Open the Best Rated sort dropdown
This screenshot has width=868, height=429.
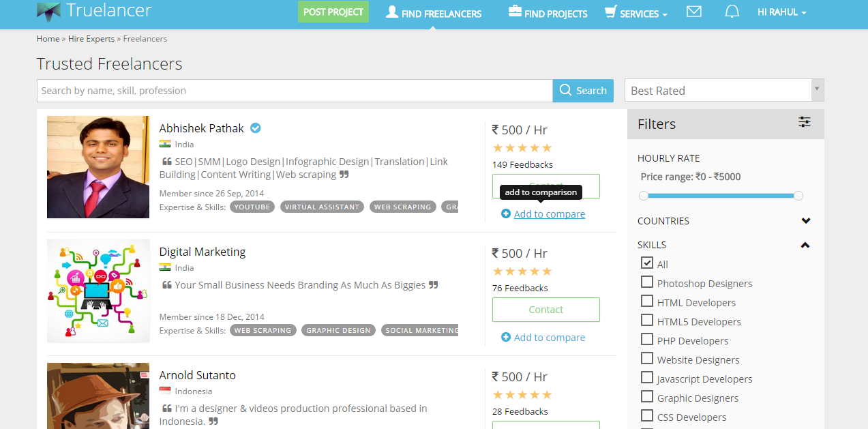click(x=724, y=91)
